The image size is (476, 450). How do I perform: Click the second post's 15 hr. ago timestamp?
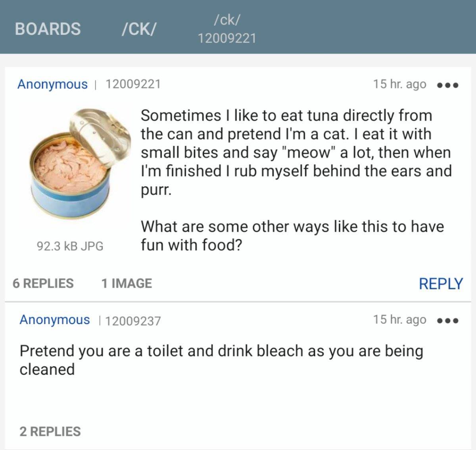click(x=399, y=320)
